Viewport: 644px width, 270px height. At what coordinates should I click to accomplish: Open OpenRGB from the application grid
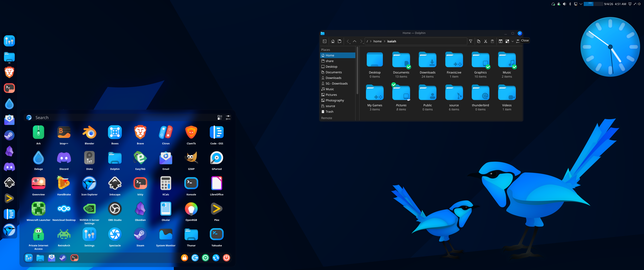coord(191,212)
